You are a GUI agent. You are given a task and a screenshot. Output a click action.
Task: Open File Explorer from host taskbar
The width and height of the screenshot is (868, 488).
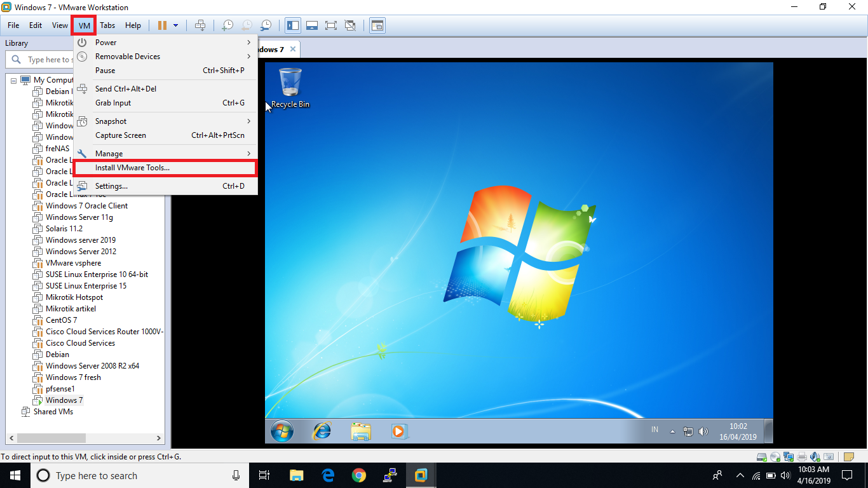tap(297, 475)
